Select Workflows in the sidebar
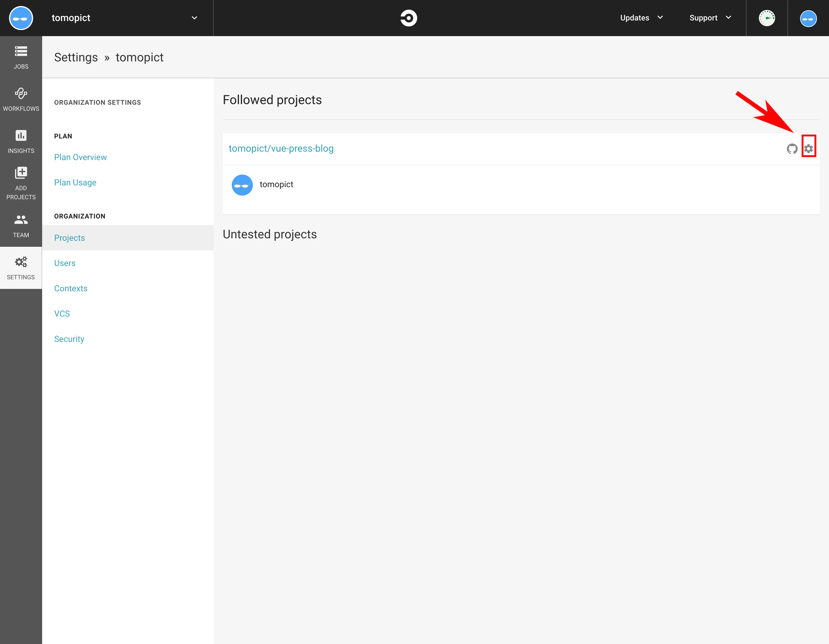The width and height of the screenshot is (829, 644). click(21, 99)
